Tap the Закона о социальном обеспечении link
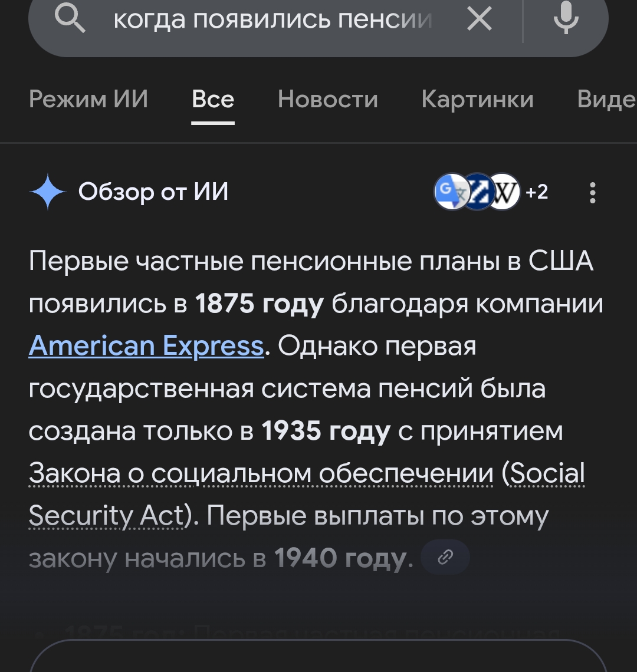The image size is (637, 672). (x=261, y=473)
